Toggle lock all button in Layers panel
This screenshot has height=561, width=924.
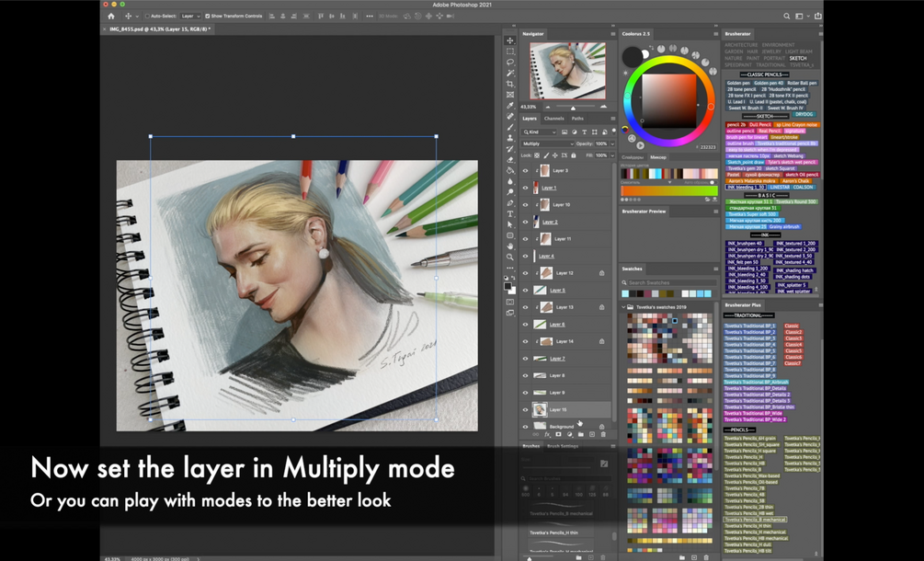click(574, 155)
